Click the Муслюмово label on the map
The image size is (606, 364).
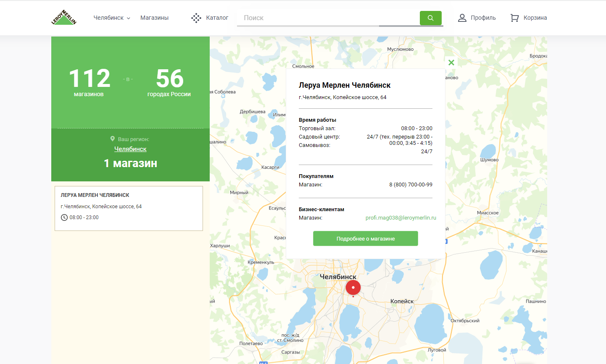pyautogui.click(x=400, y=49)
